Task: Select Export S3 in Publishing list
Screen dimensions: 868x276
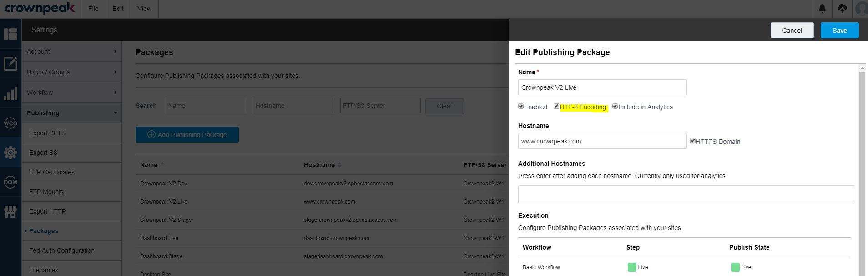Action: (72, 153)
